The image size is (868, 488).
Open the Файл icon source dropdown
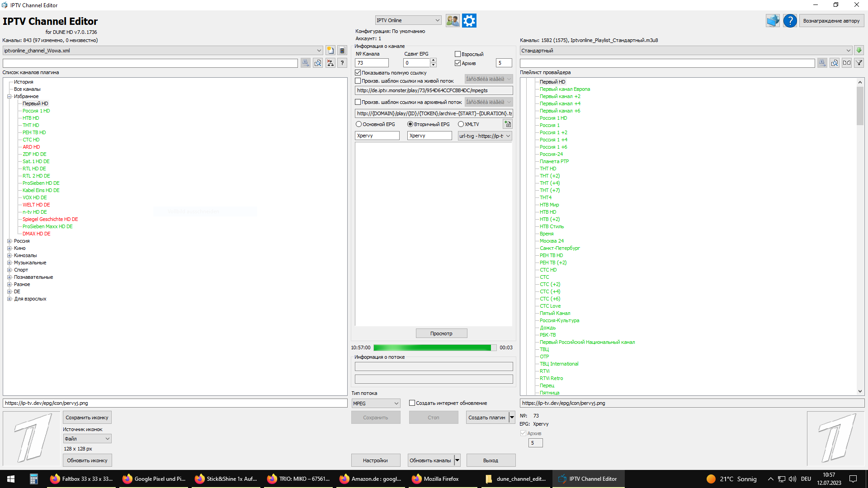point(87,439)
